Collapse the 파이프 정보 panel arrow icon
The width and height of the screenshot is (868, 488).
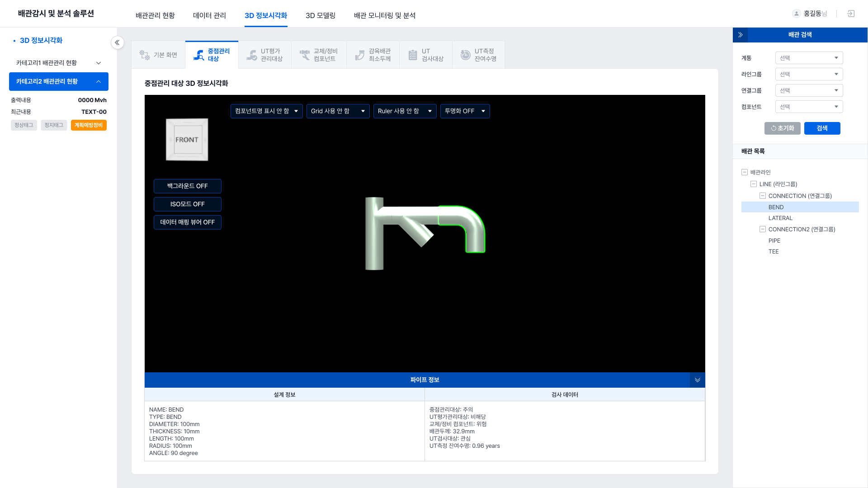697,380
